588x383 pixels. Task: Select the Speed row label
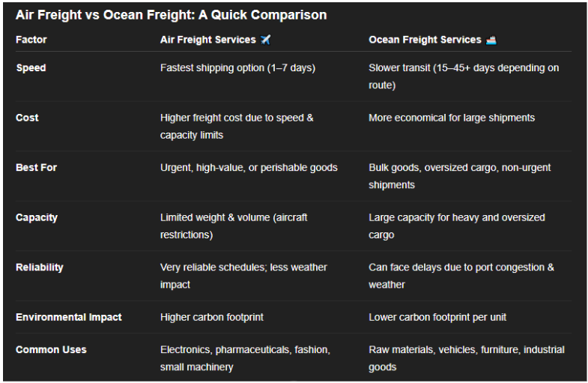coord(31,68)
